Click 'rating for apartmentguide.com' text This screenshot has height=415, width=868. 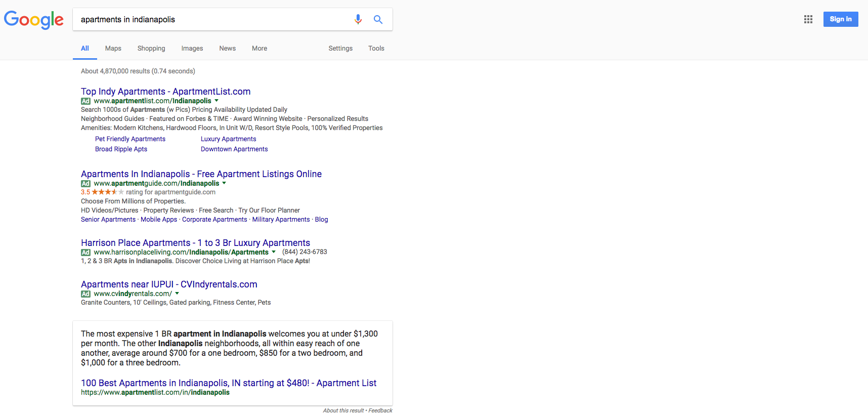click(x=171, y=192)
